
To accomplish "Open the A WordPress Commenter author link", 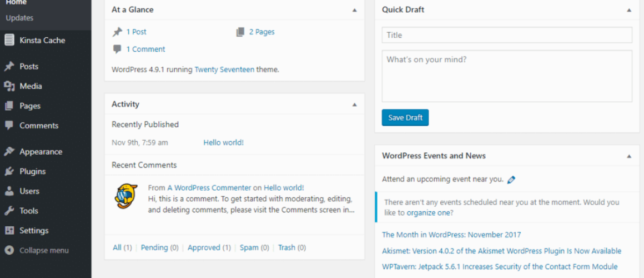I will tap(209, 188).
